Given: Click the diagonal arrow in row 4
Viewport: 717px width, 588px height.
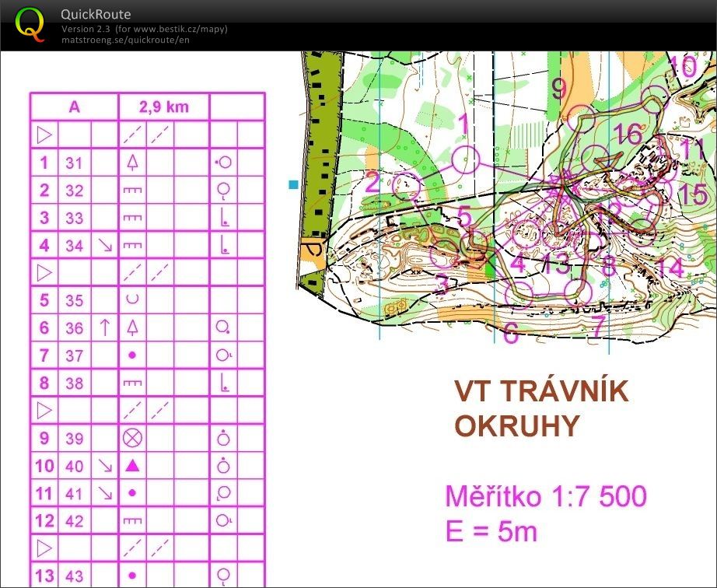Looking at the screenshot, I should [105, 246].
